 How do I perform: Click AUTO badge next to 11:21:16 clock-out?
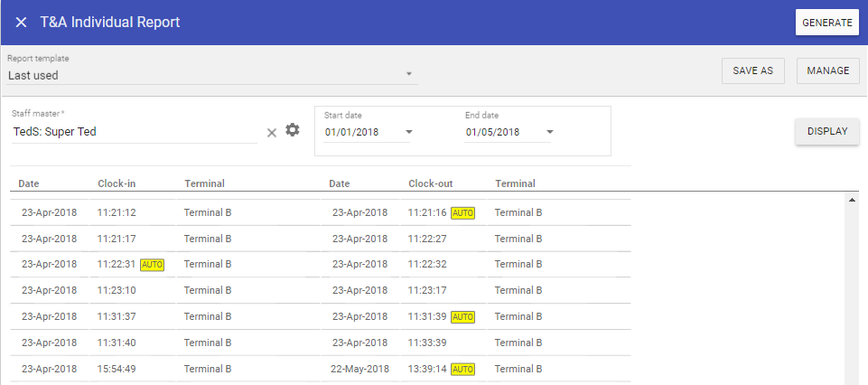click(x=462, y=213)
